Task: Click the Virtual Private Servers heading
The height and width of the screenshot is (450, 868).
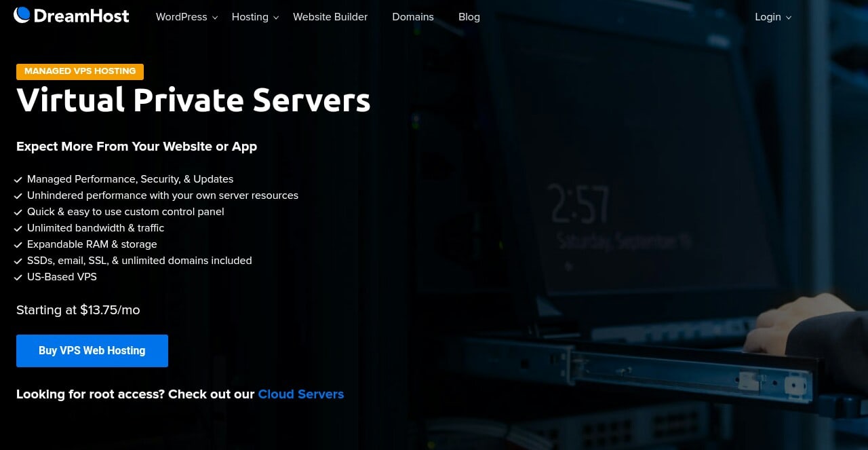Action: coord(193,100)
